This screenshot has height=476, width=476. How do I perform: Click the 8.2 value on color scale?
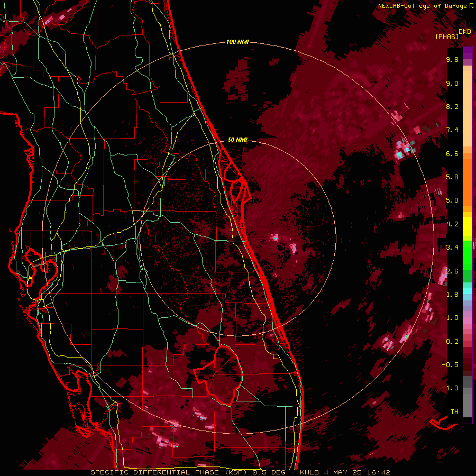click(452, 107)
